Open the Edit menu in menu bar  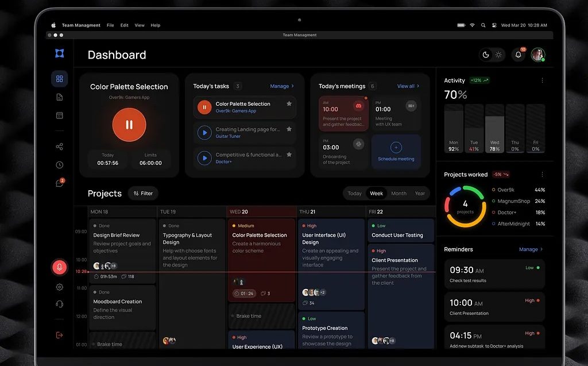pos(125,25)
